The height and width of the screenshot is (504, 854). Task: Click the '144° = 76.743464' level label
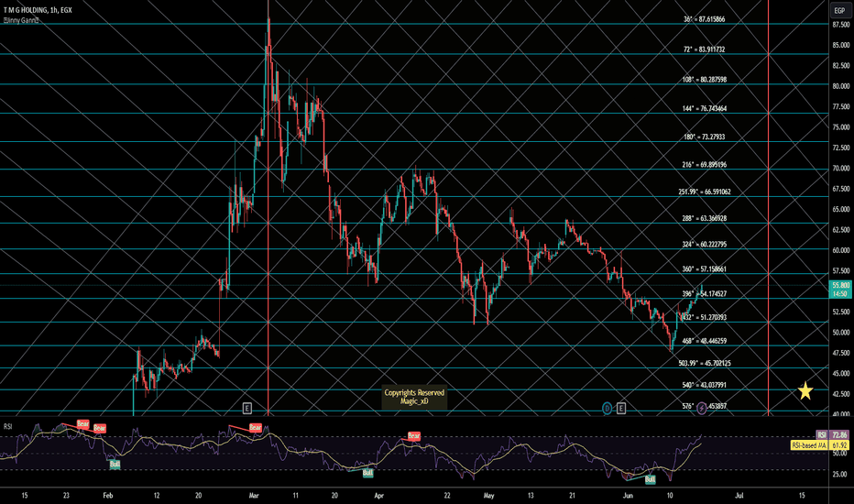[705, 108]
